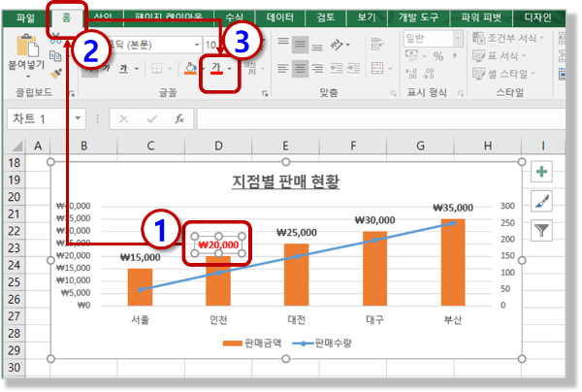
Task: Click the Copy icon in the clipboard group
Action: tap(55, 56)
